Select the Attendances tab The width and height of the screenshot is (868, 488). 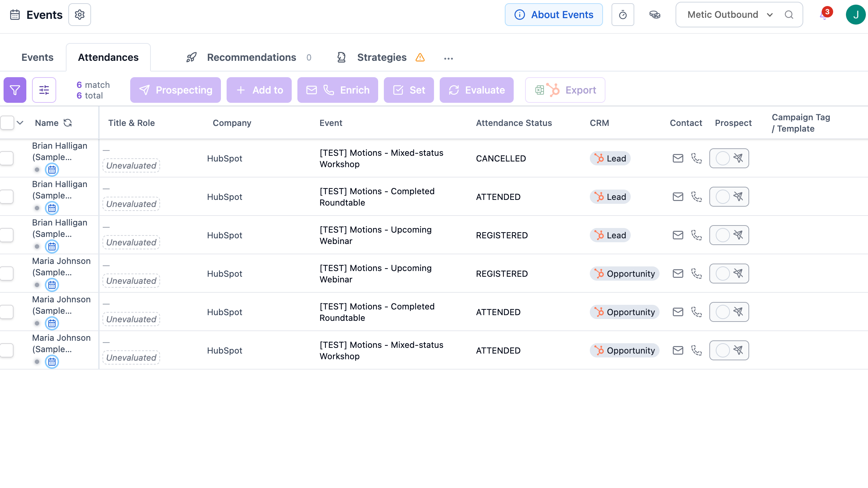pos(108,57)
